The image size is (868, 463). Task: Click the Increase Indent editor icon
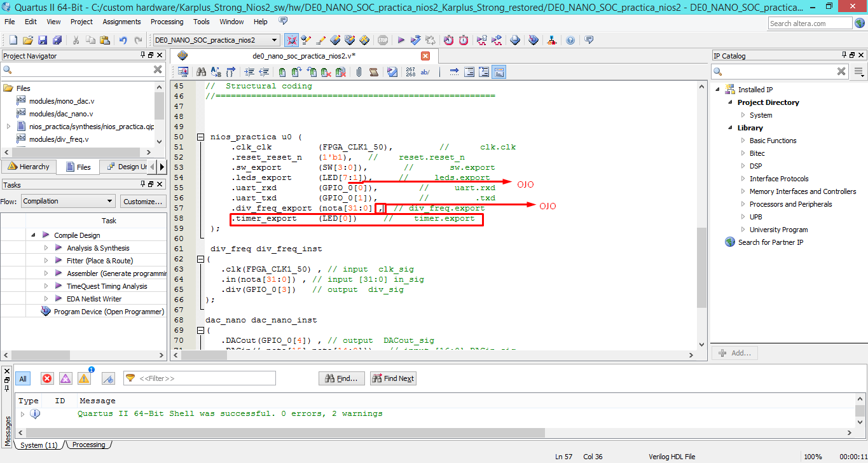pos(249,72)
